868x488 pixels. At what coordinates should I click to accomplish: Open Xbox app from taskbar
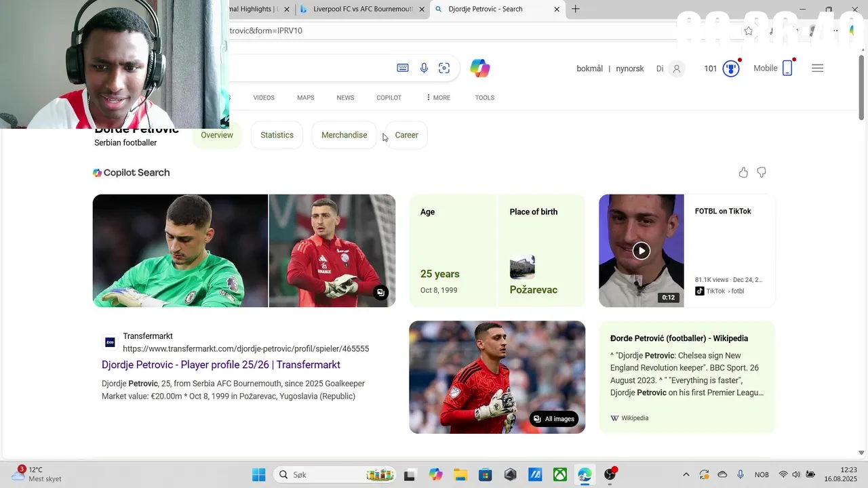[560, 474]
